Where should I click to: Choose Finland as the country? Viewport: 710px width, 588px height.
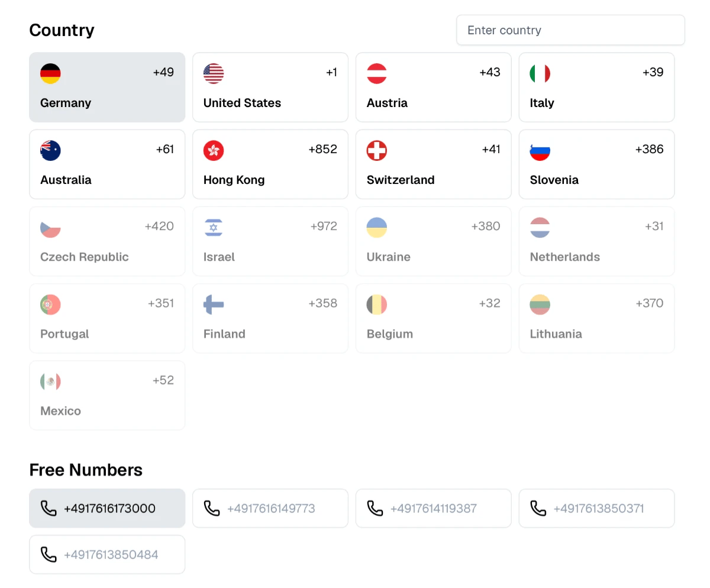click(270, 318)
